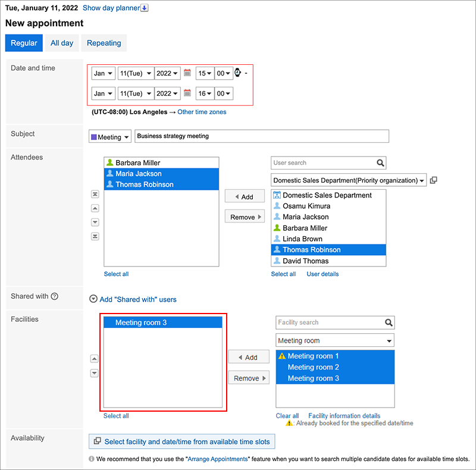
Task: Open the Meeting room facility group dropdown
Action: (335, 340)
